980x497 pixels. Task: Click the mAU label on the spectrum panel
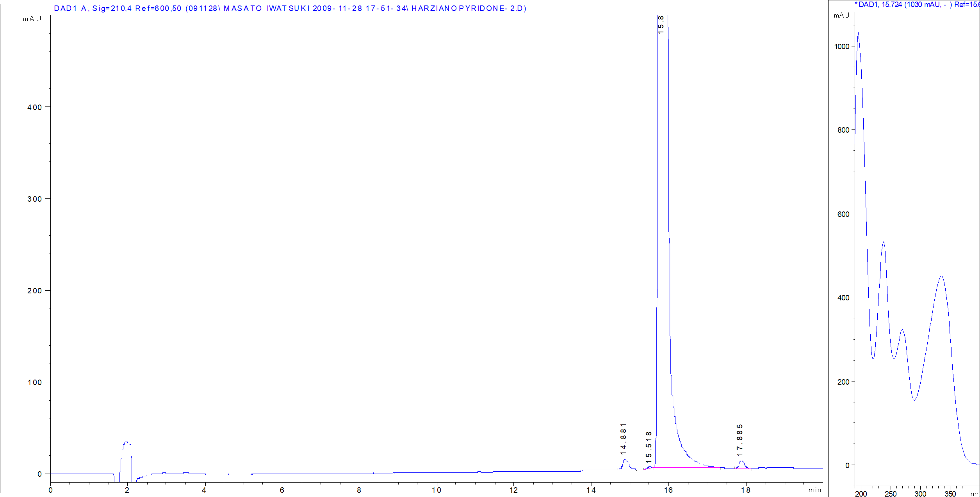coord(841,16)
